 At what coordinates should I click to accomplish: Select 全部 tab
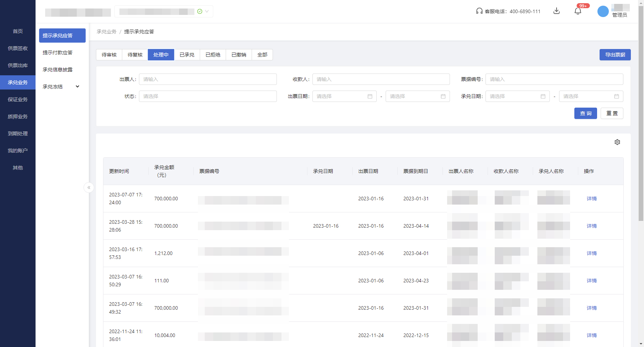click(262, 55)
